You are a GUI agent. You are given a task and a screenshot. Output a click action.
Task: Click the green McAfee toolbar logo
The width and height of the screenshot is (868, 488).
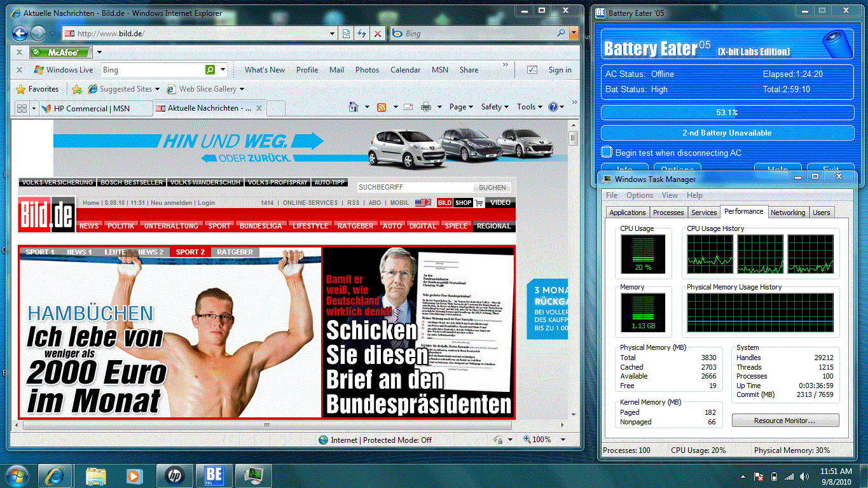coord(61,52)
